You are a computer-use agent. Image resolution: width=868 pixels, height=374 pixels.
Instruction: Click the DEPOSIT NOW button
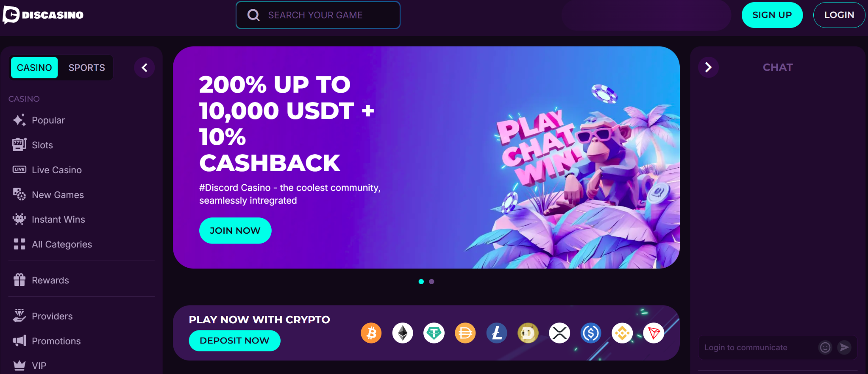click(x=234, y=341)
